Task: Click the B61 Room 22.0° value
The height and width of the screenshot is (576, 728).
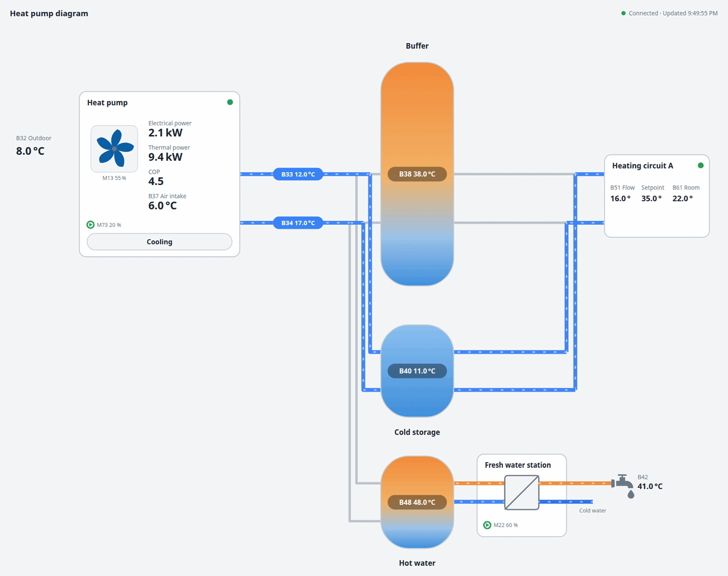Action: pyautogui.click(x=683, y=199)
